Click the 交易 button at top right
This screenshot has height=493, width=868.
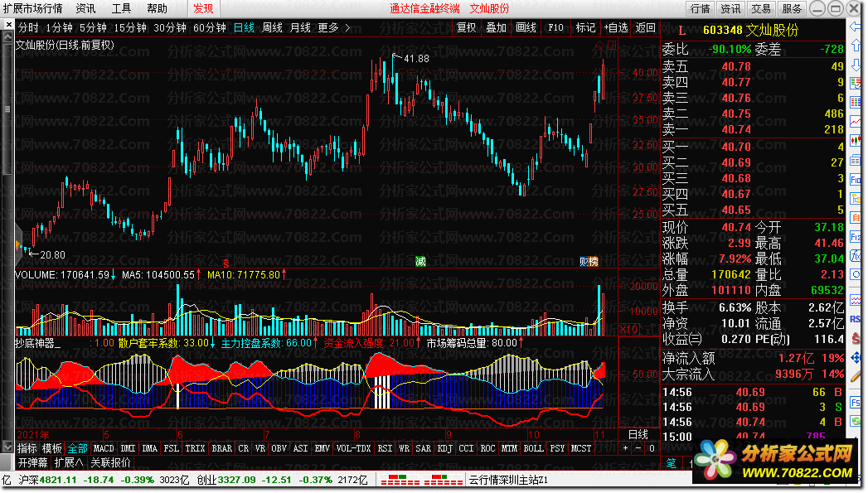(760, 8)
